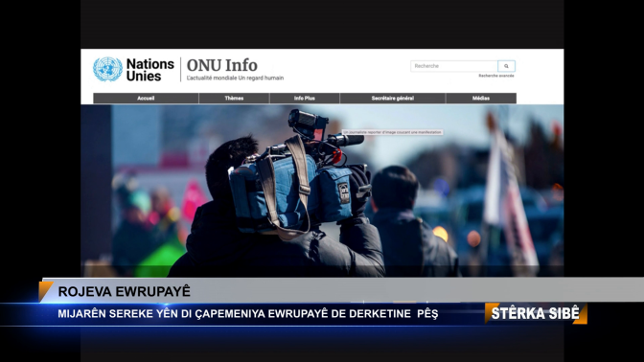
Task: Open the Accueil menu tab
Action: click(146, 98)
